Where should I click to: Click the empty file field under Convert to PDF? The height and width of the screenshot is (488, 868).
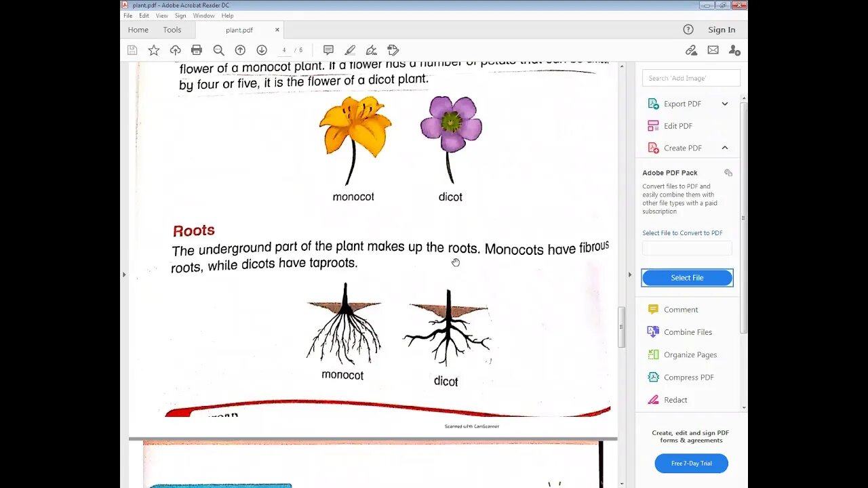click(687, 248)
